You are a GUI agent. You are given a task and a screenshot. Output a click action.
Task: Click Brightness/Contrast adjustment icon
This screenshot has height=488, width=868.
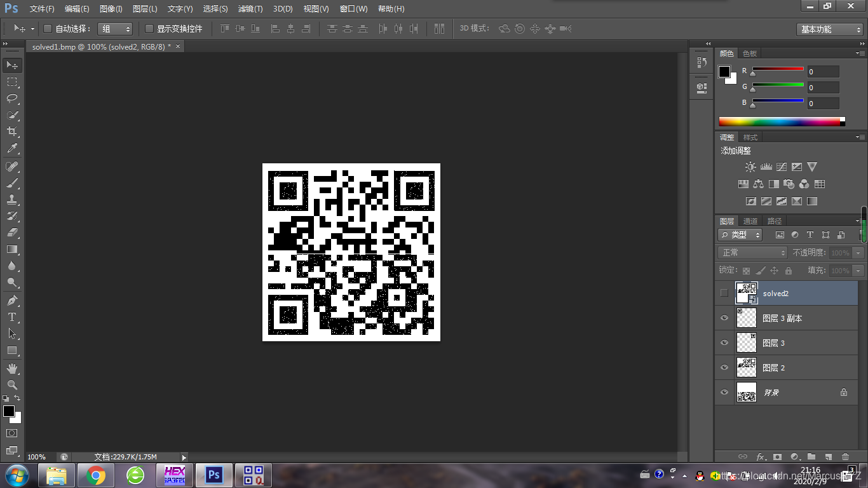point(750,167)
